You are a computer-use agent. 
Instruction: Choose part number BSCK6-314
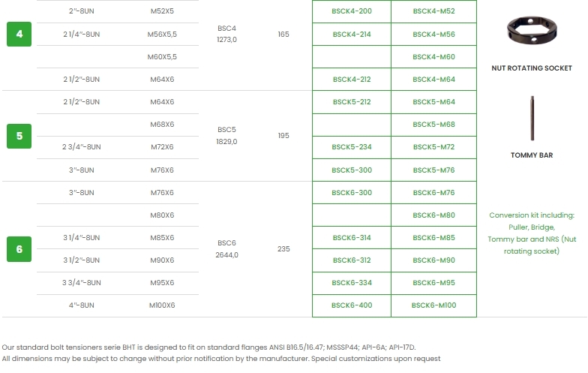coord(351,238)
